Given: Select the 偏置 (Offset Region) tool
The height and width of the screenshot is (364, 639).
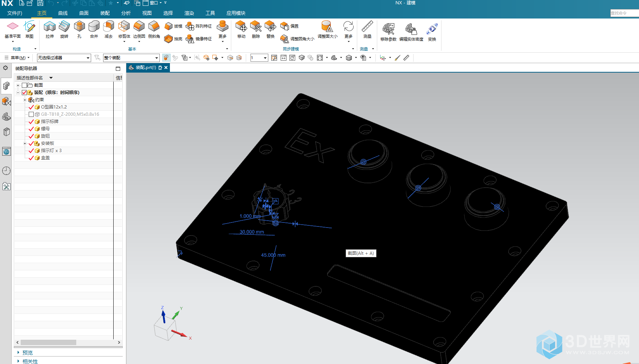Looking at the screenshot, I should tap(289, 26).
